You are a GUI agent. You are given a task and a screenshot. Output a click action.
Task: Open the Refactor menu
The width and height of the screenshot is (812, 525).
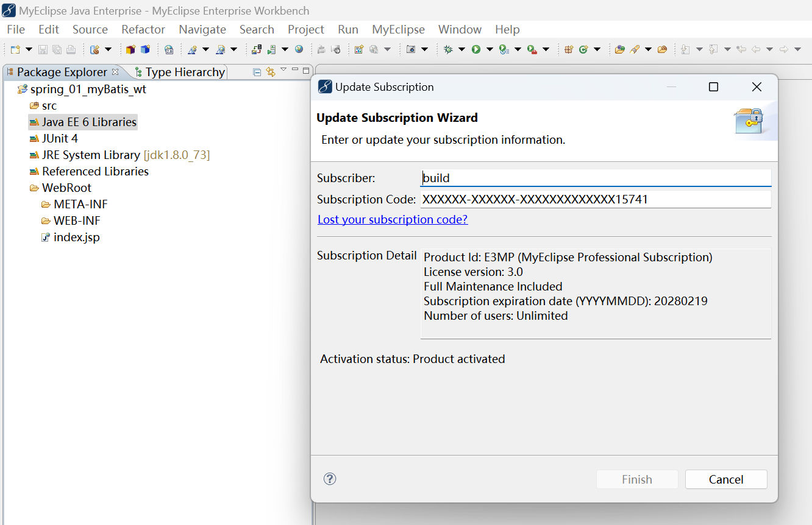[143, 29]
